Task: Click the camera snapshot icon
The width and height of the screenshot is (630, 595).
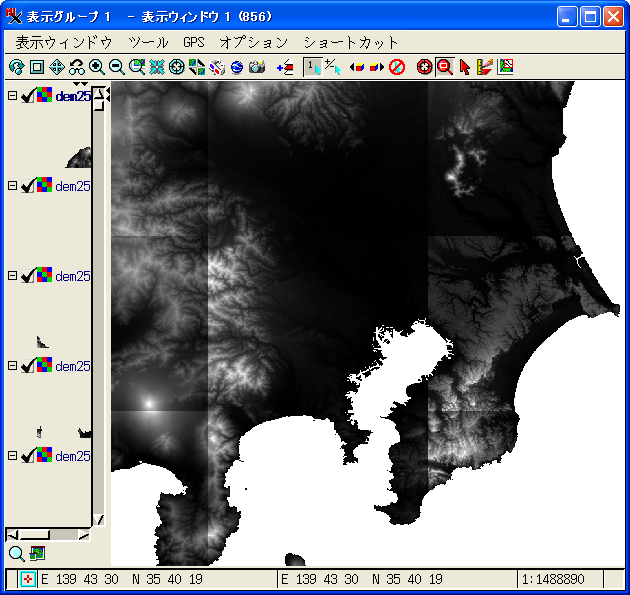Action: click(x=257, y=67)
